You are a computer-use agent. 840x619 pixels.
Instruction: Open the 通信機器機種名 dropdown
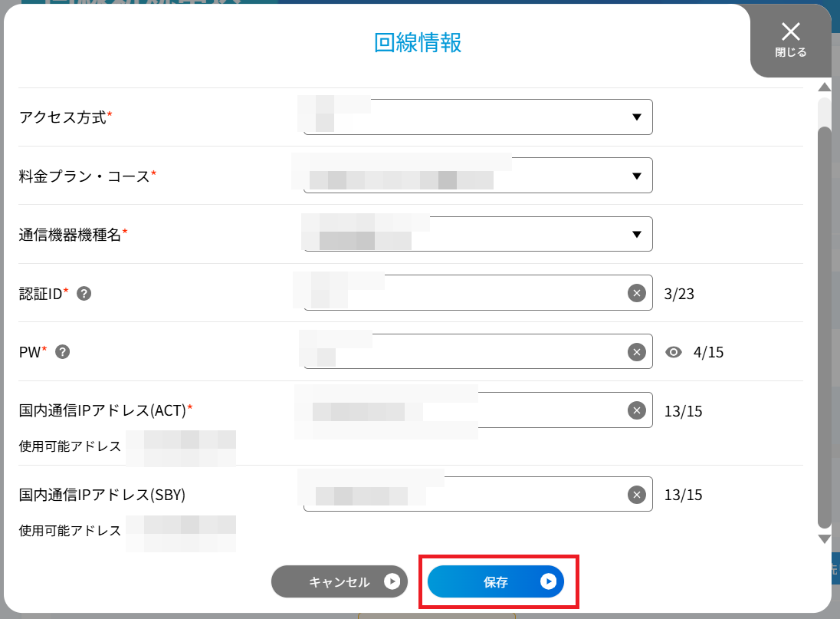pos(477,234)
